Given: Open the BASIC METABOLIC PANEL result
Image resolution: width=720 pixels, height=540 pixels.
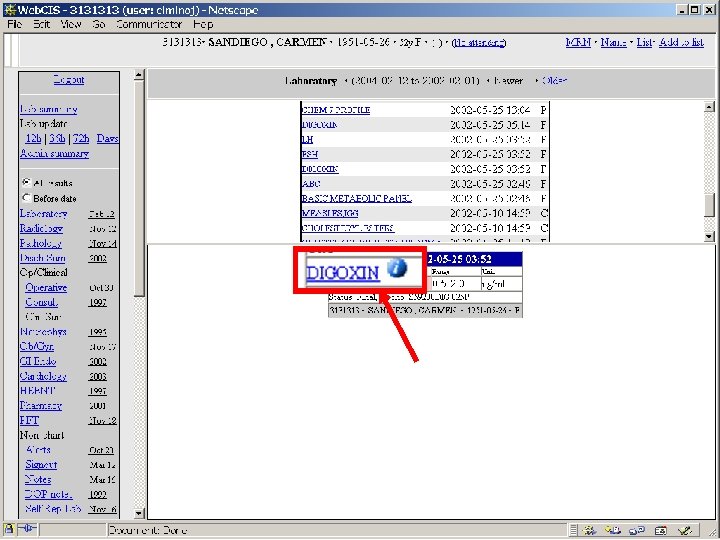Looking at the screenshot, I should pos(356,198).
